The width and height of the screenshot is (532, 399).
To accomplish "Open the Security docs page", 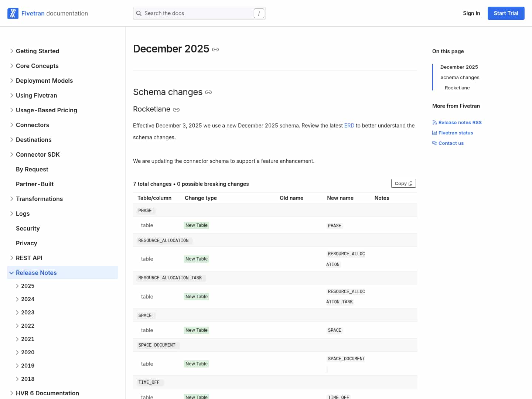I will point(28,228).
